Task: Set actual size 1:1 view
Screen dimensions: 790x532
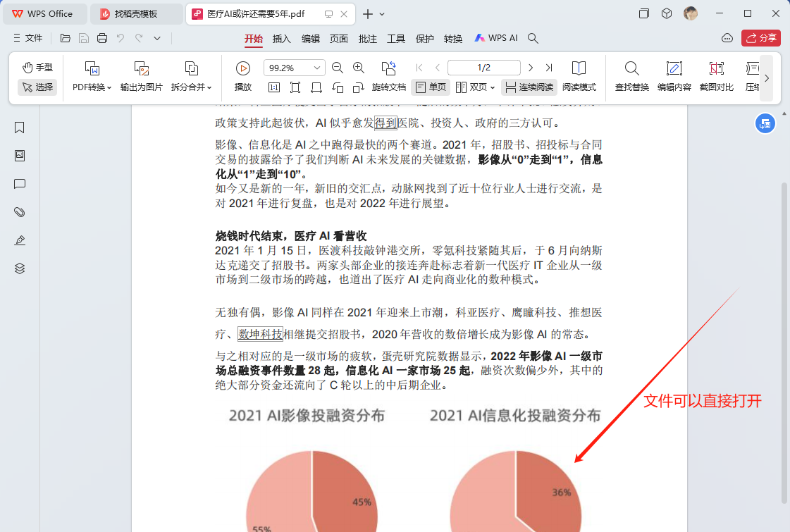Action: click(274, 87)
